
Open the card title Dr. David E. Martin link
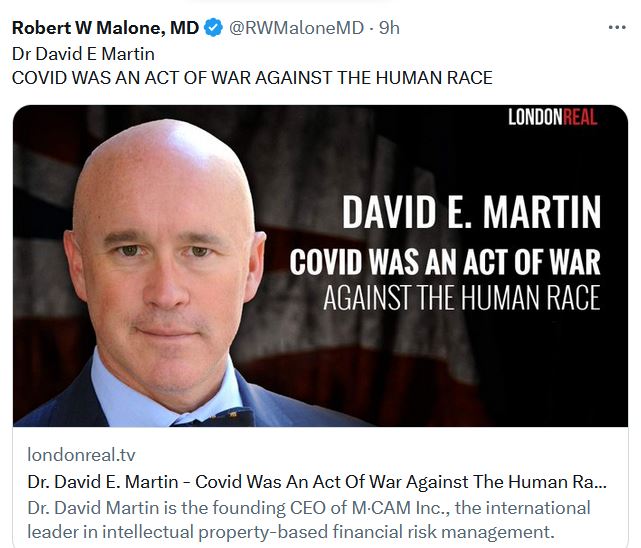pyautogui.click(x=317, y=482)
